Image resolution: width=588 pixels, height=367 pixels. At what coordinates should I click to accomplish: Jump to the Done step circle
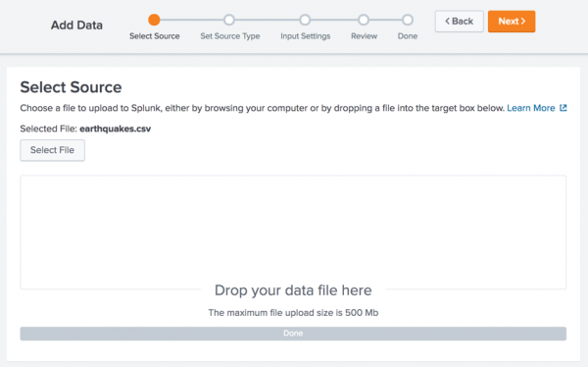tap(408, 20)
